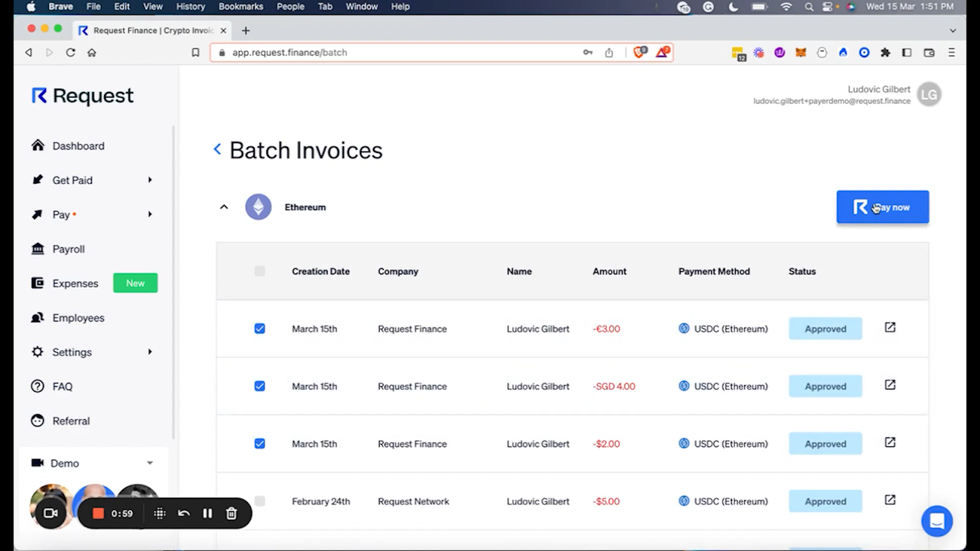The height and width of the screenshot is (551, 980).
Task: Go back with the Batch Invoices arrow
Action: (x=217, y=149)
